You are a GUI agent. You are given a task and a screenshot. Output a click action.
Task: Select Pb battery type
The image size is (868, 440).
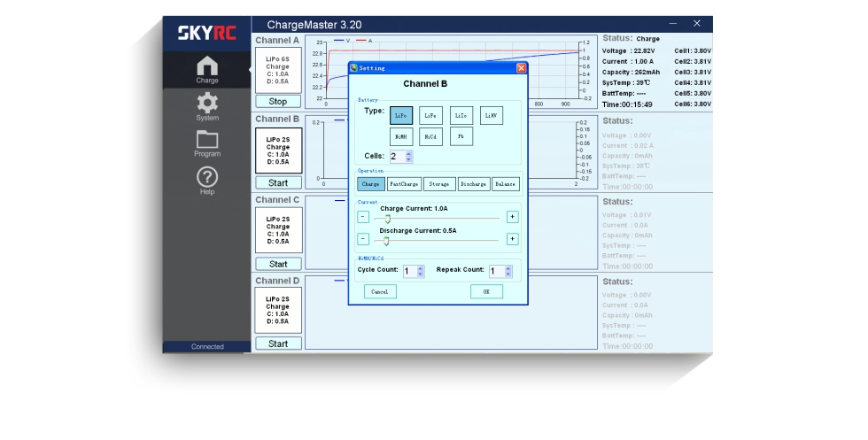(461, 136)
